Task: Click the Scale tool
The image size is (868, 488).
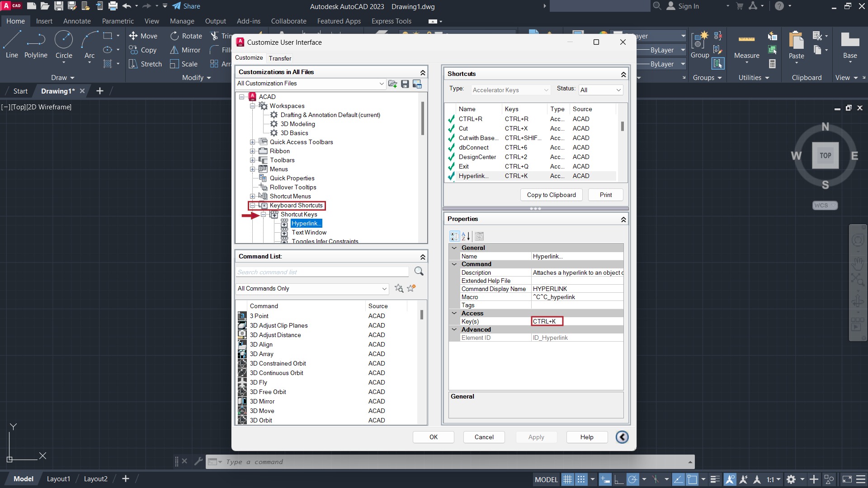Action: [184, 64]
